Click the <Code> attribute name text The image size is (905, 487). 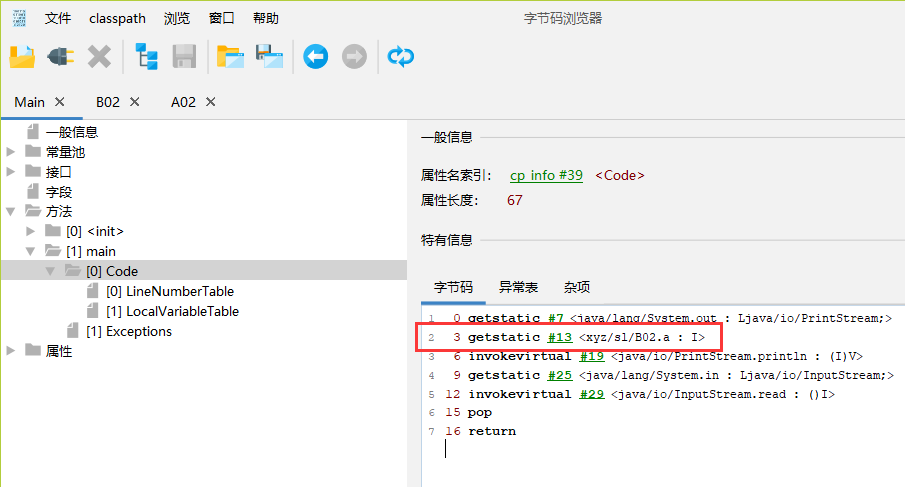click(x=619, y=175)
